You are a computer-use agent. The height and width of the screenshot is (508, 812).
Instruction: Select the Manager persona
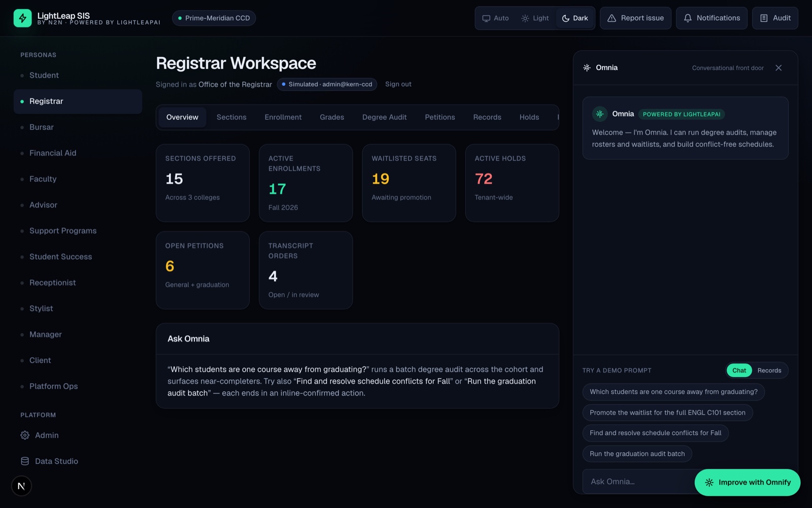pyautogui.click(x=78, y=334)
